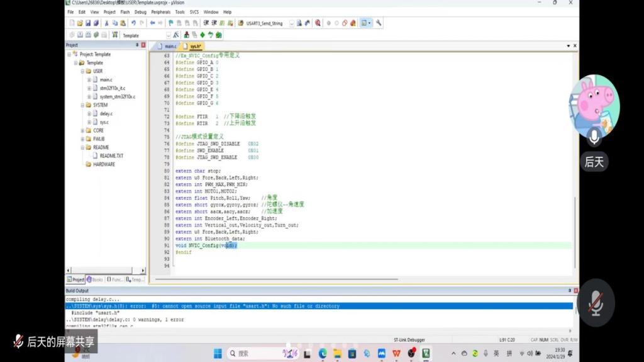
Task: Open the Template target dropdown
Action: [168, 35]
